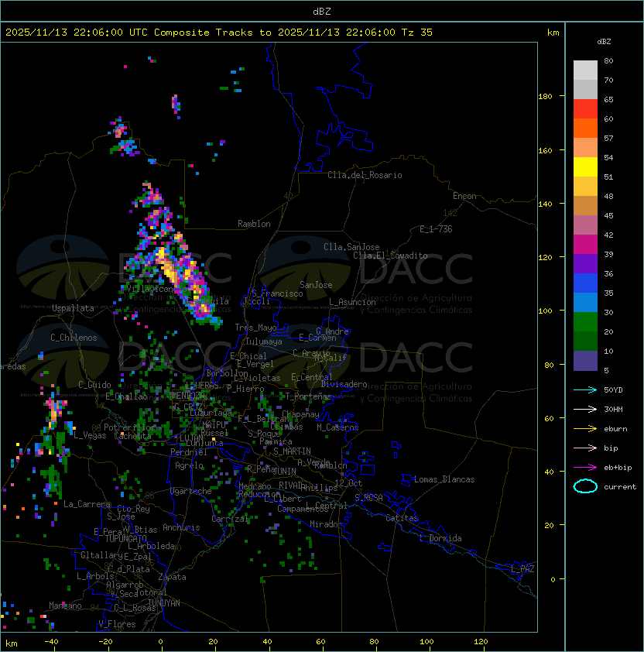
Task: Click the cyan 50YD arrow in legend
Action: click(585, 390)
